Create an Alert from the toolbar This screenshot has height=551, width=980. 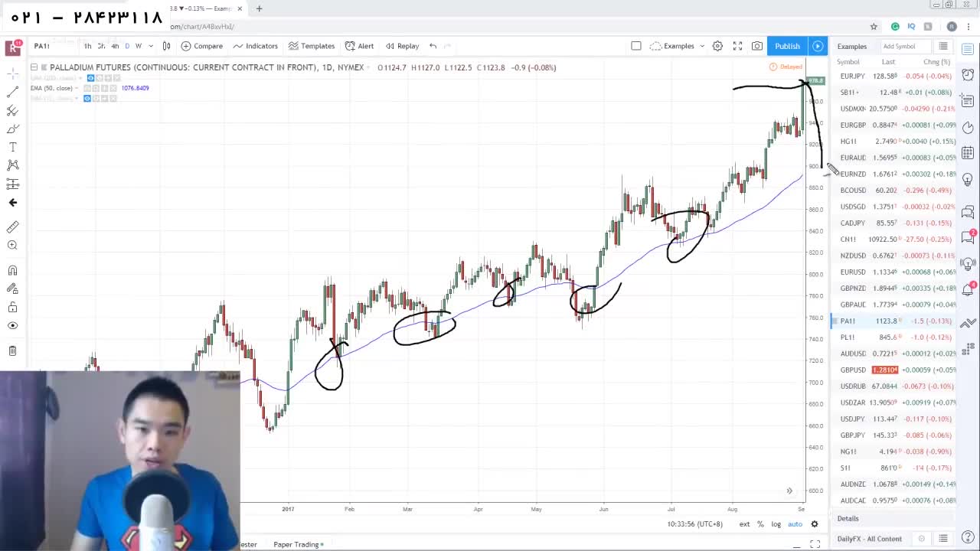[359, 46]
